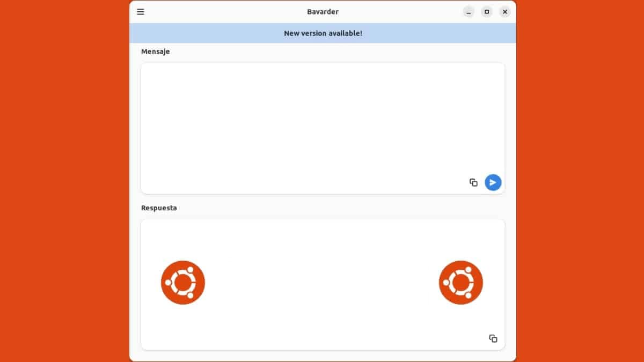Copy the Respuesta text to clipboard

(x=493, y=338)
